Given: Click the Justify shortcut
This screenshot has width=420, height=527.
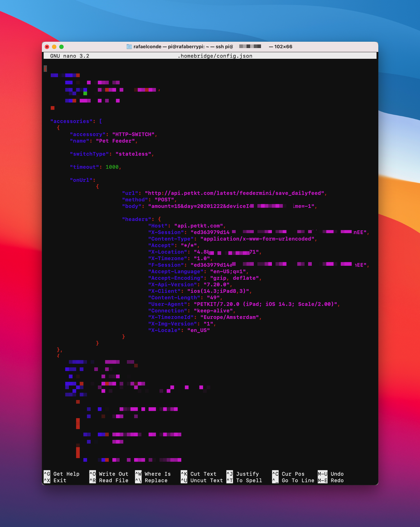Looking at the screenshot, I should (x=247, y=474).
